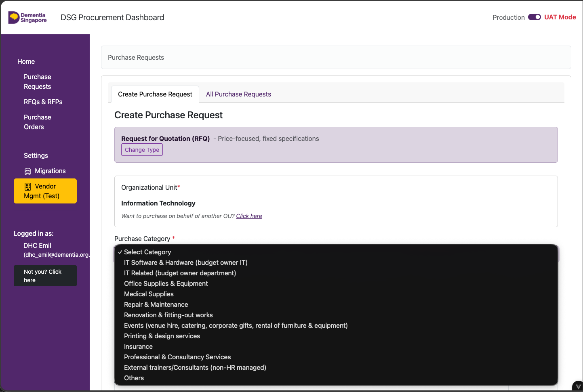Select Insurance option
This screenshot has width=583, height=392.
pyautogui.click(x=336, y=346)
